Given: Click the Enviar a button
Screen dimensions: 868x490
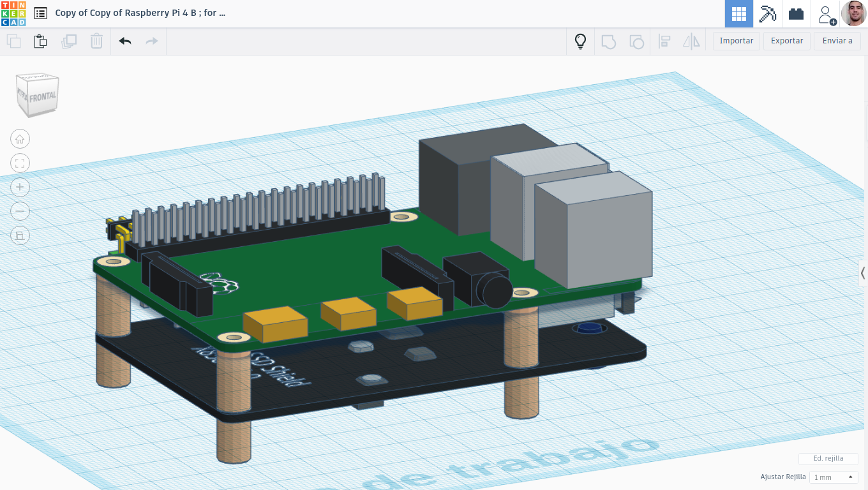Looking at the screenshot, I should click(x=837, y=41).
